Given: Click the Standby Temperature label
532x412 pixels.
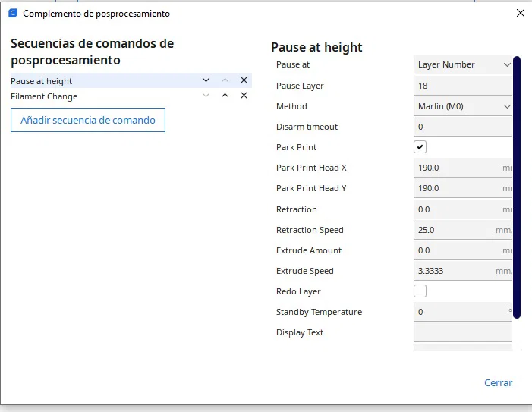Looking at the screenshot, I should click(x=319, y=312).
